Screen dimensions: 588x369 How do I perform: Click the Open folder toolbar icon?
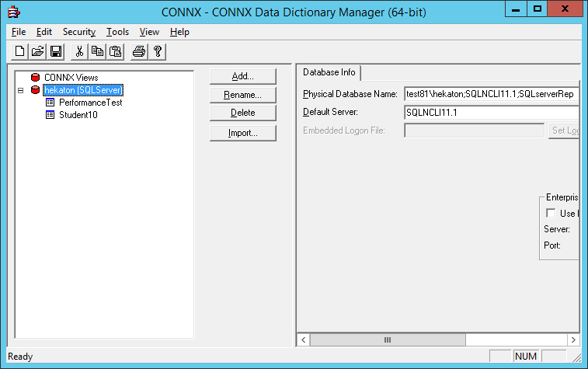(x=37, y=51)
